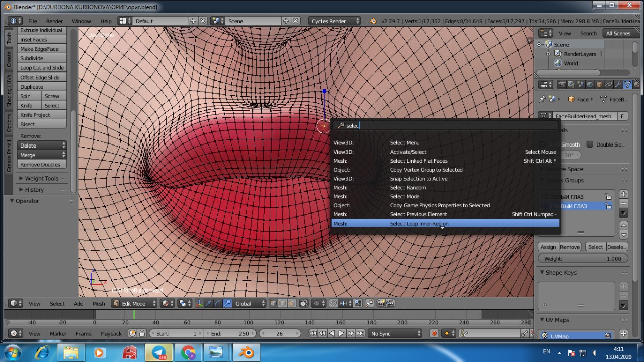This screenshot has height=362, width=644.
Task: Open the Edit Mode dropdown
Action: pos(134,303)
